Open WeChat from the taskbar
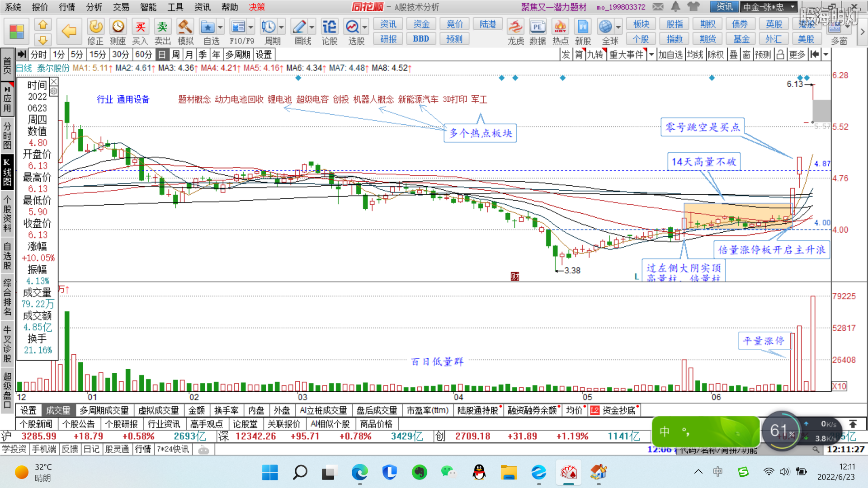 [x=448, y=473]
